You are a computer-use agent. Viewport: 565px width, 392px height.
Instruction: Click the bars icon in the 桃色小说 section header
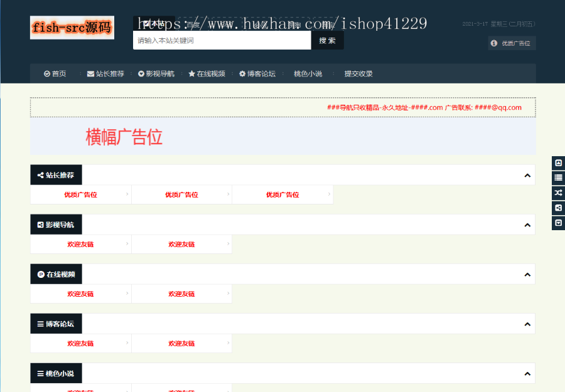pyautogui.click(x=40, y=374)
